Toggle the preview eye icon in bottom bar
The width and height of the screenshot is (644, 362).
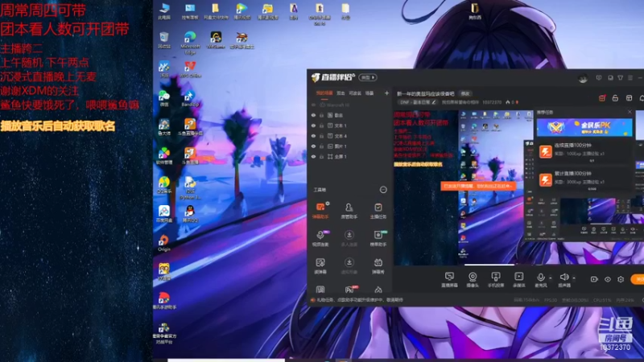[x=608, y=279]
